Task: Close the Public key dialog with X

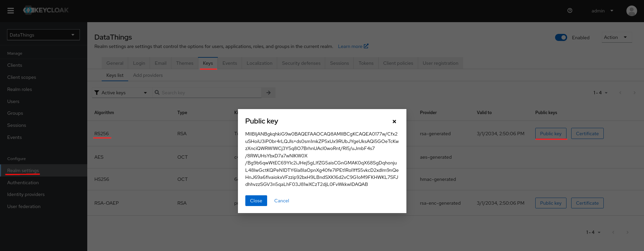Action: pos(394,121)
